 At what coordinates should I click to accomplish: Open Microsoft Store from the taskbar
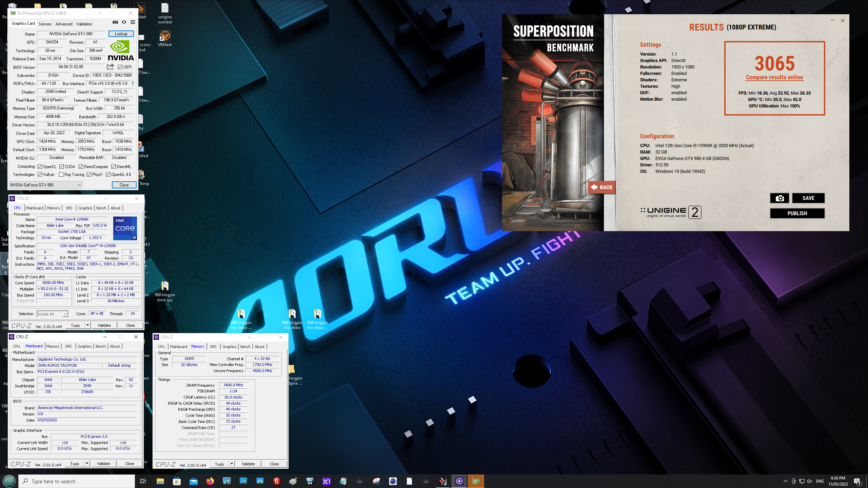177,481
